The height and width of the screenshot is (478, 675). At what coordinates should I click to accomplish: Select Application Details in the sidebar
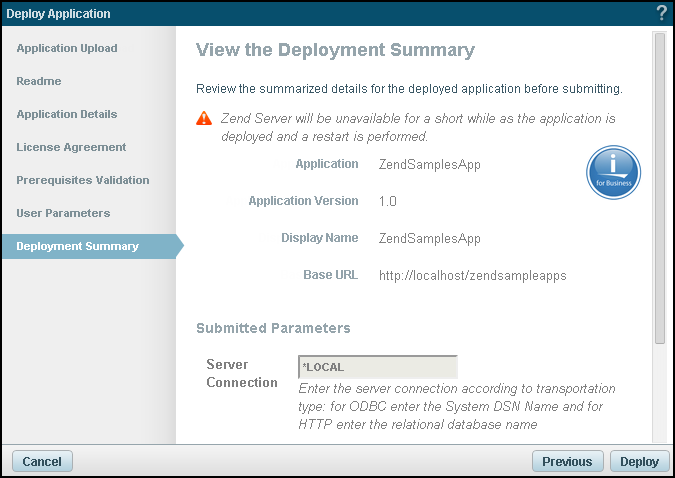click(x=67, y=114)
